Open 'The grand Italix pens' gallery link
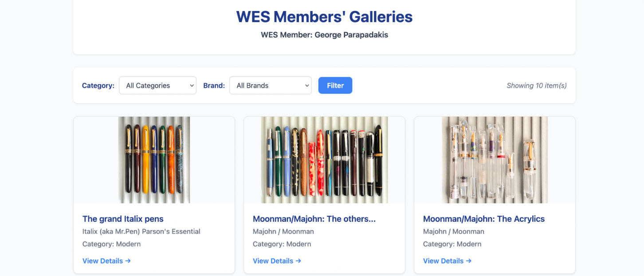The image size is (644, 276). tap(123, 219)
